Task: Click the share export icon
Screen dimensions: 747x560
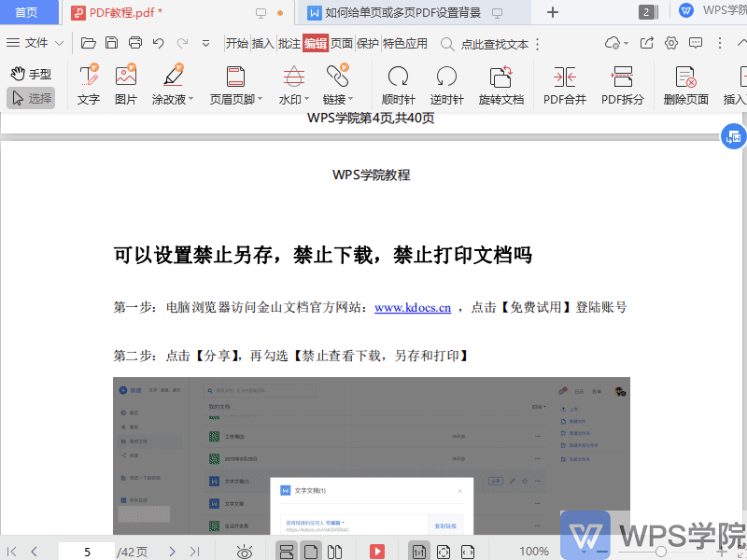Action: (646, 43)
